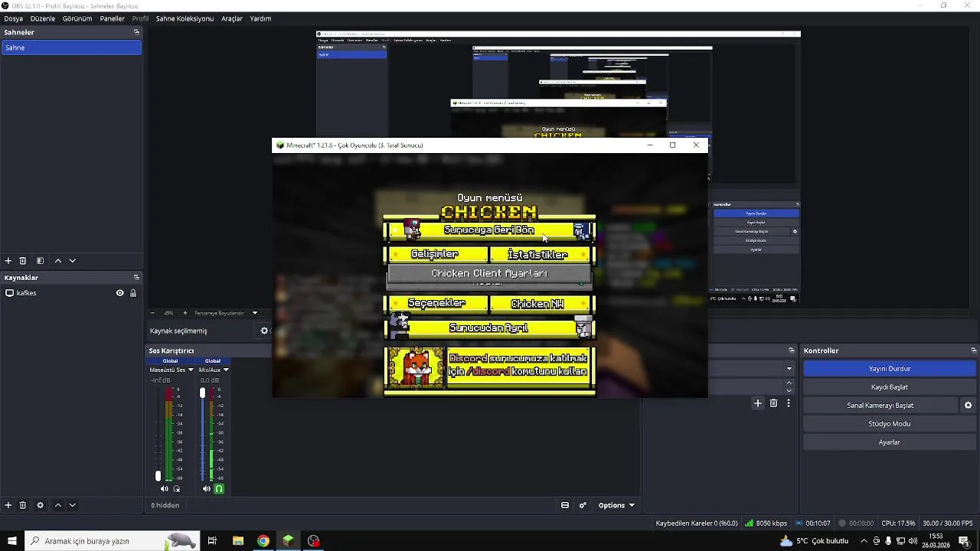Adjust Masaüstü Ses volume slider
The height and width of the screenshot is (551, 980).
point(158,476)
